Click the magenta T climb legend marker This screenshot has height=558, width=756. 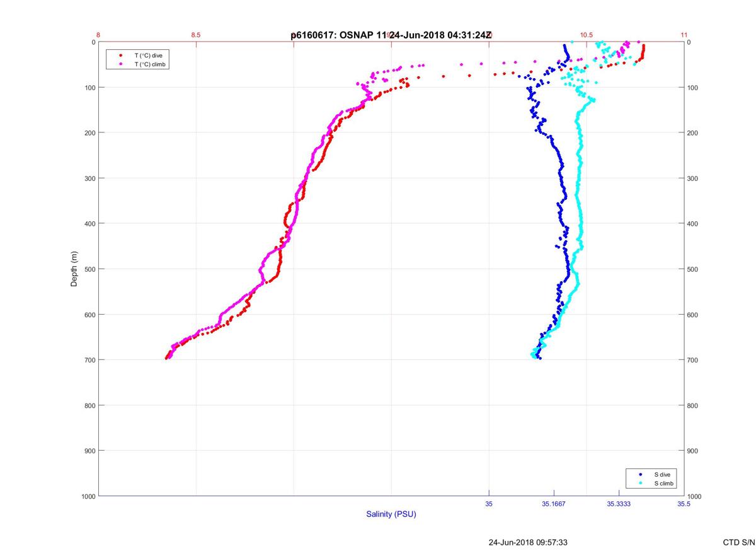click(x=120, y=64)
